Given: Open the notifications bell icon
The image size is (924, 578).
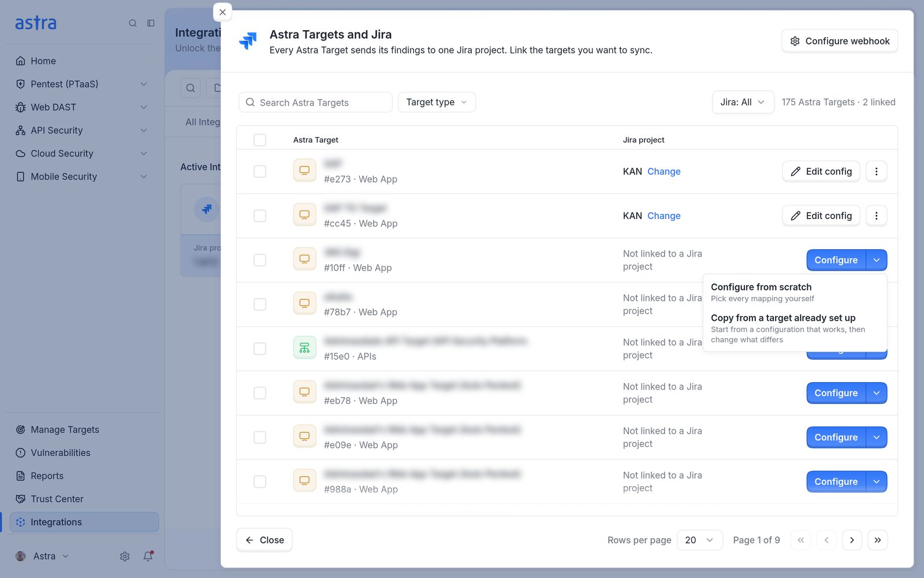Looking at the screenshot, I should 148,556.
